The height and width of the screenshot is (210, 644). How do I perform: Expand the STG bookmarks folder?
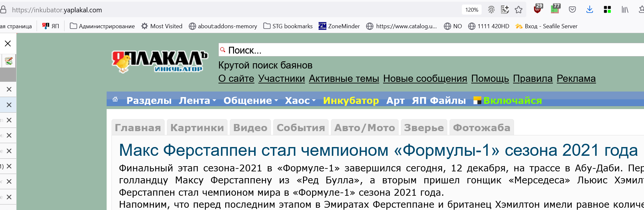click(x=288, y=26)
